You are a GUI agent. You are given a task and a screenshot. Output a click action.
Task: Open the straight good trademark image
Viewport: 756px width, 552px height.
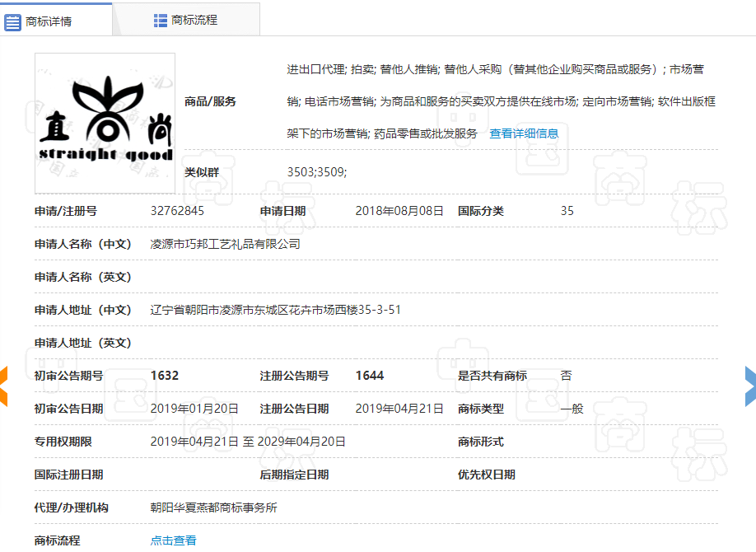105,123
